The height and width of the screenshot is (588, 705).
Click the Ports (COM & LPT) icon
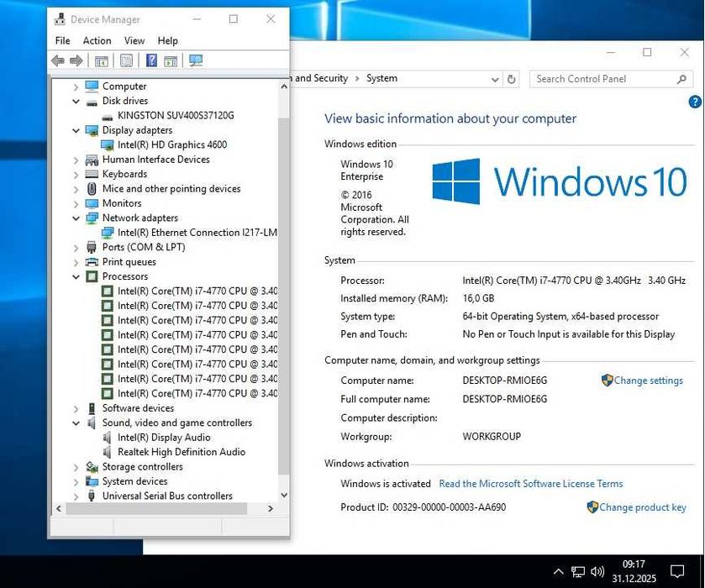point(92,247)
